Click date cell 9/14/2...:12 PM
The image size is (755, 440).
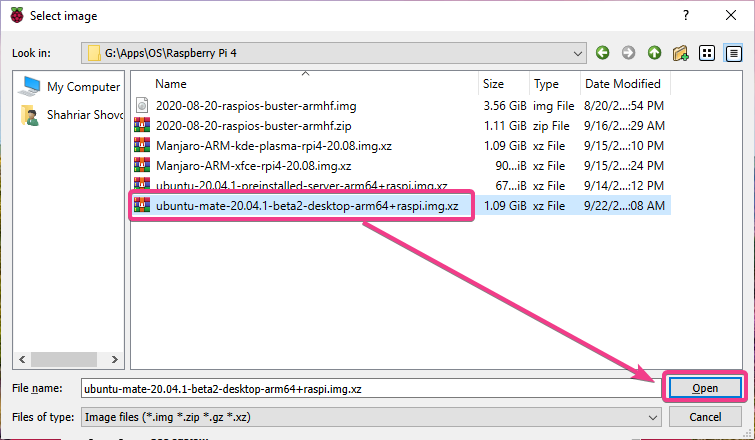coord(624,186)
